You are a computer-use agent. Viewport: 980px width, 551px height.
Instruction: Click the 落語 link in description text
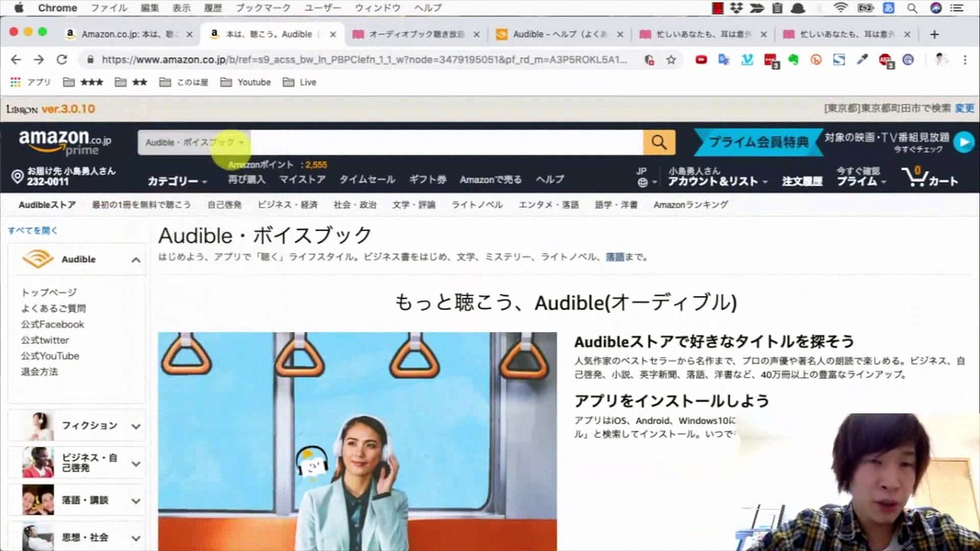point(615,257)
